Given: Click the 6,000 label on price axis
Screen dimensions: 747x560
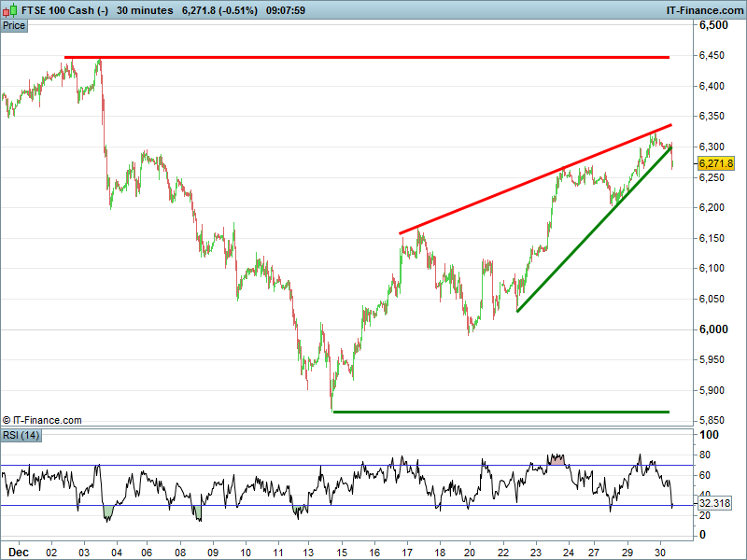Looking at the screenshot, I should 716,329.
